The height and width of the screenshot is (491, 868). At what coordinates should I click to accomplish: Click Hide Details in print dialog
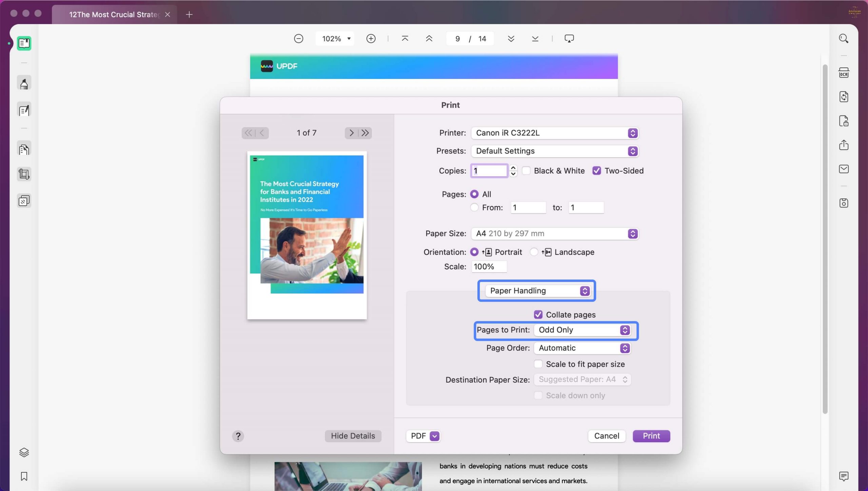(353, 436)
